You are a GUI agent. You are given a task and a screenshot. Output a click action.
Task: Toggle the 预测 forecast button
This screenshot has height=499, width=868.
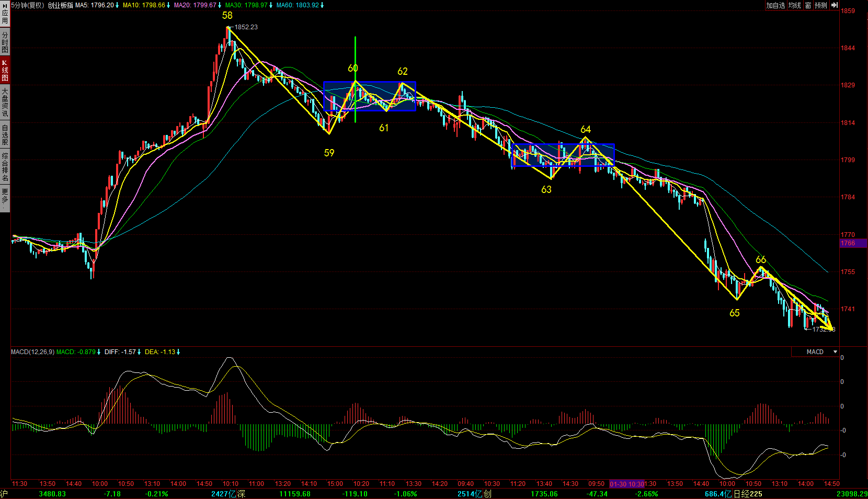(821, 5)
